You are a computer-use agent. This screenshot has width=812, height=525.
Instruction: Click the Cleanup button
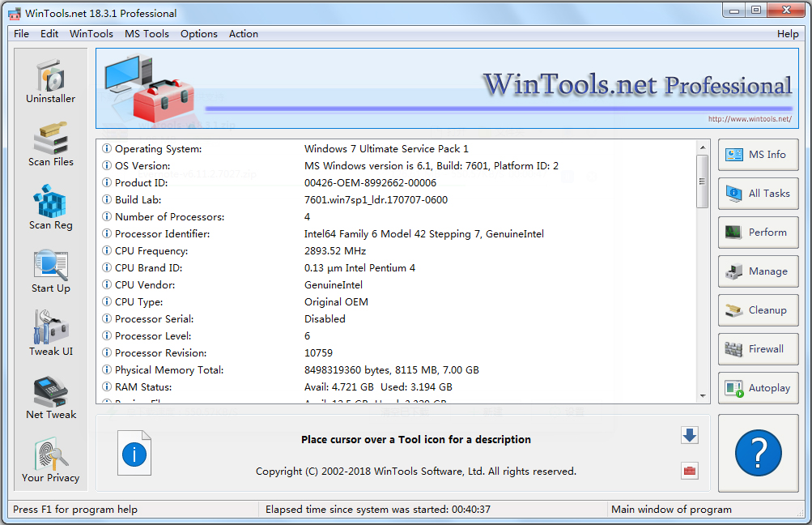coord(758,310)
